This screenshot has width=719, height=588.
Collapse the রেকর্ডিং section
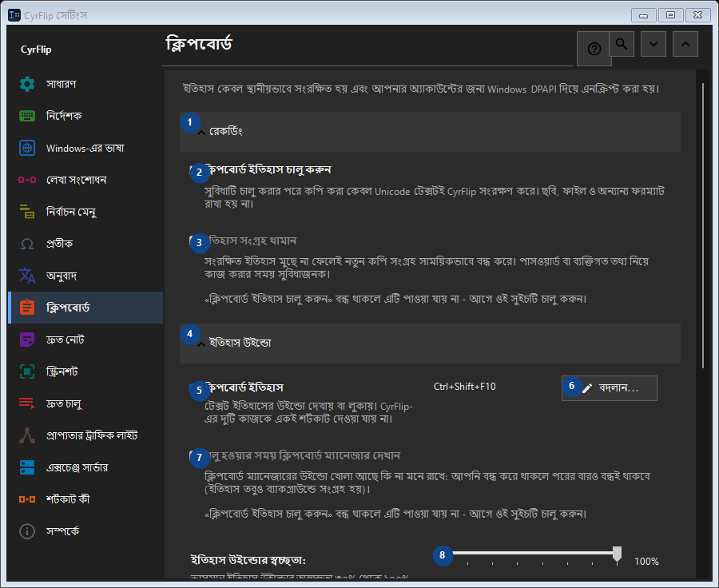430,132
